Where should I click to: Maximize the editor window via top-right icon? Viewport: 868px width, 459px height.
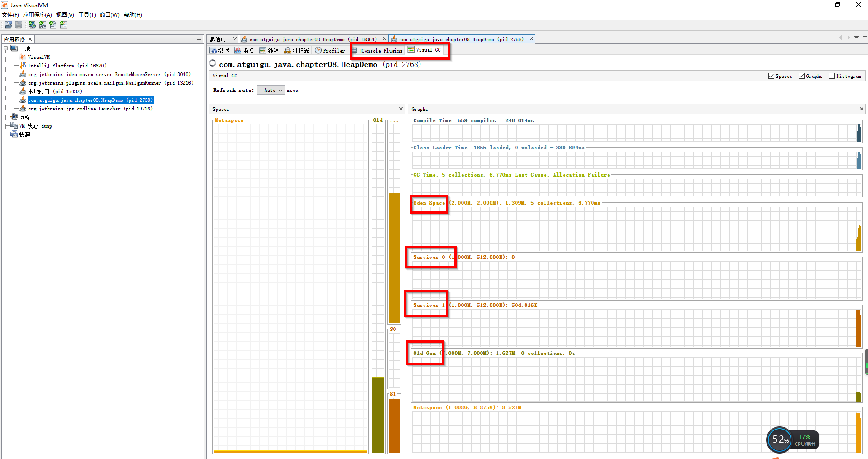pos(864,38)
